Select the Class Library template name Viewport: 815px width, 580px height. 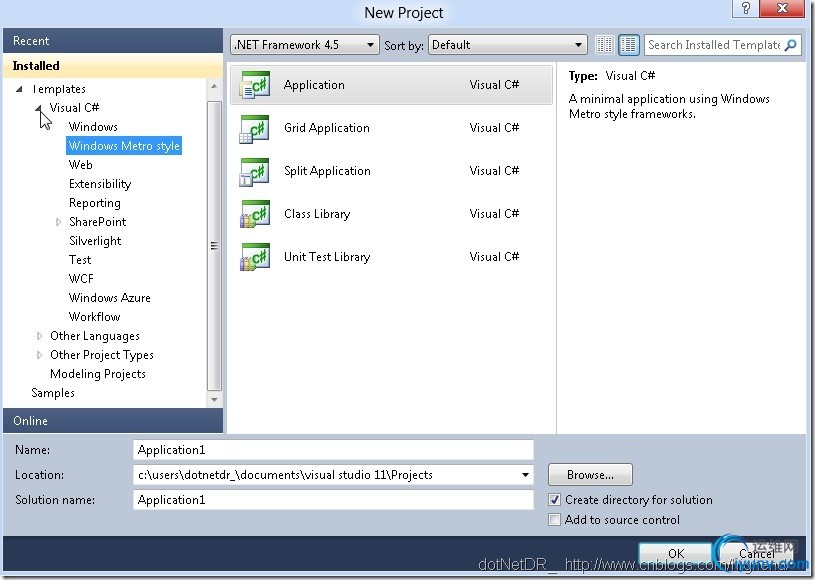(317, 214)
